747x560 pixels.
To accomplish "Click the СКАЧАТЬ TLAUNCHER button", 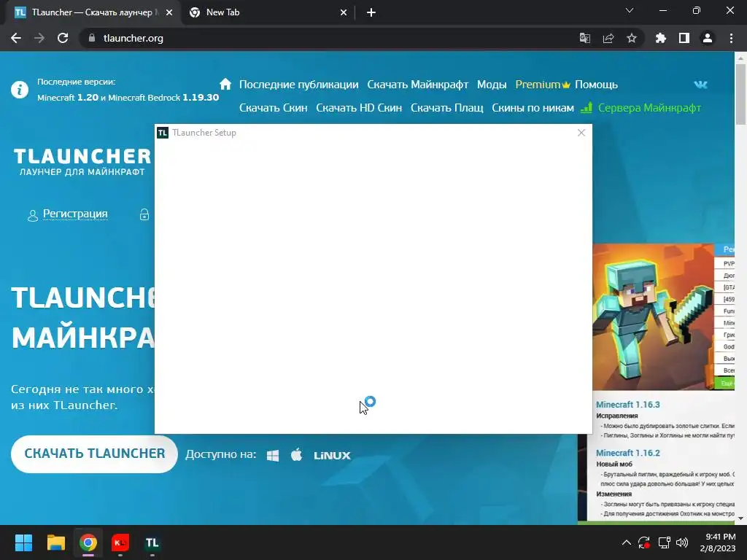I will coord(94,454).
